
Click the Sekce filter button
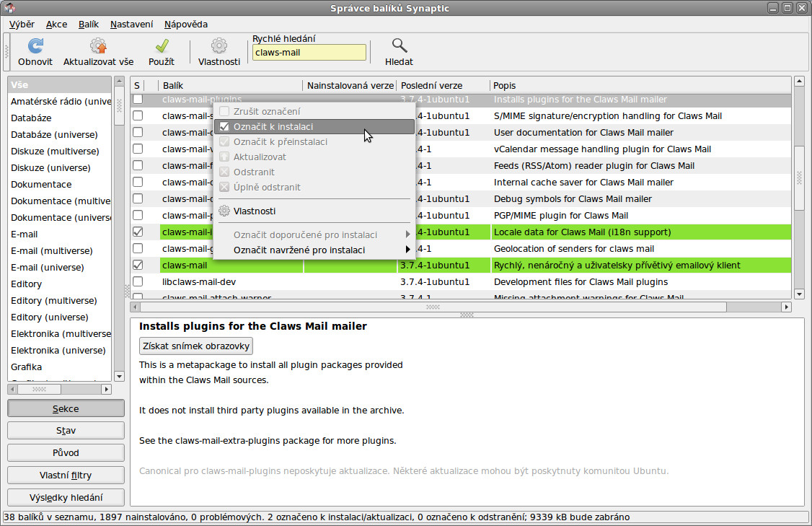[66, 408]
